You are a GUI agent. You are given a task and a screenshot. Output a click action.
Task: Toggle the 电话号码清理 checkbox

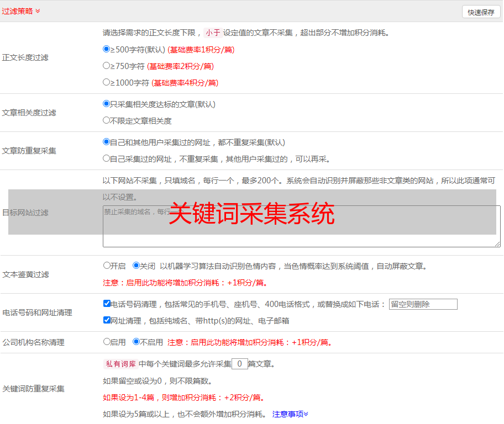coord(107,304)
